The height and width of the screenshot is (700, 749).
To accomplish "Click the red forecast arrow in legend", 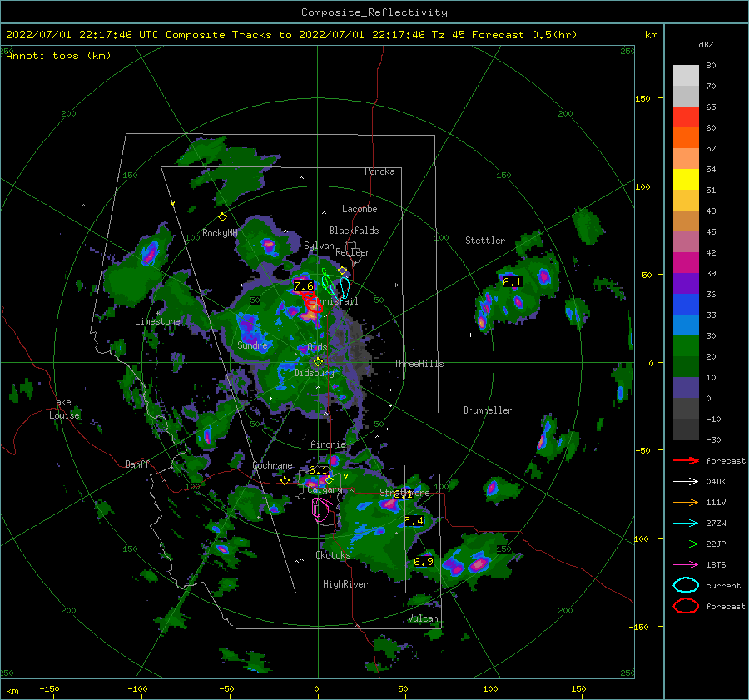I will click(686, 460).
